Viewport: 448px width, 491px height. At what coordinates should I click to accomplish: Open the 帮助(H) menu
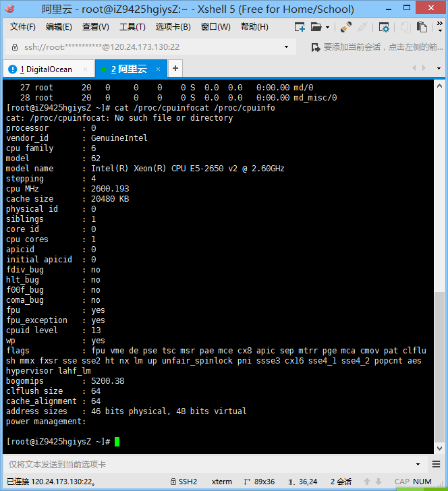[254, 27]
